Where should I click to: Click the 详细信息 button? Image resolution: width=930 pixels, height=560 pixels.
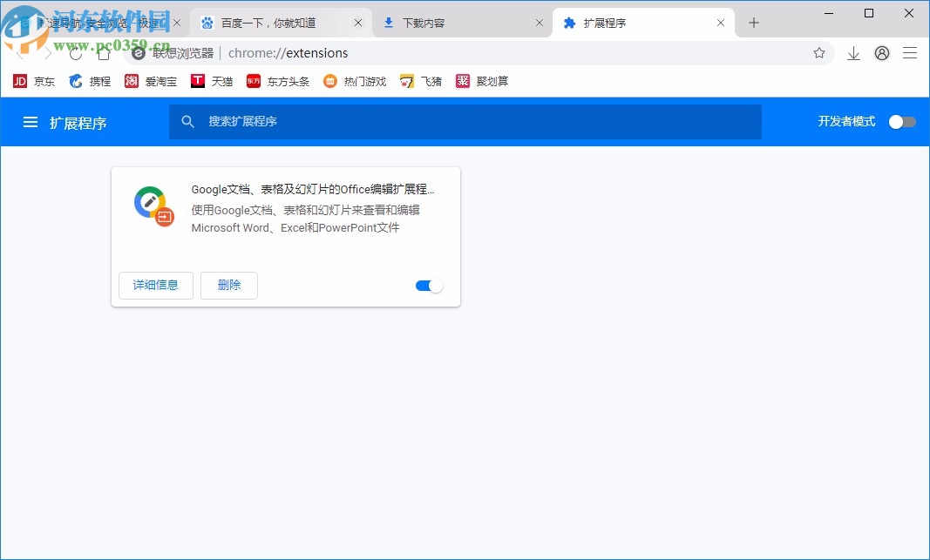[155, 285]
